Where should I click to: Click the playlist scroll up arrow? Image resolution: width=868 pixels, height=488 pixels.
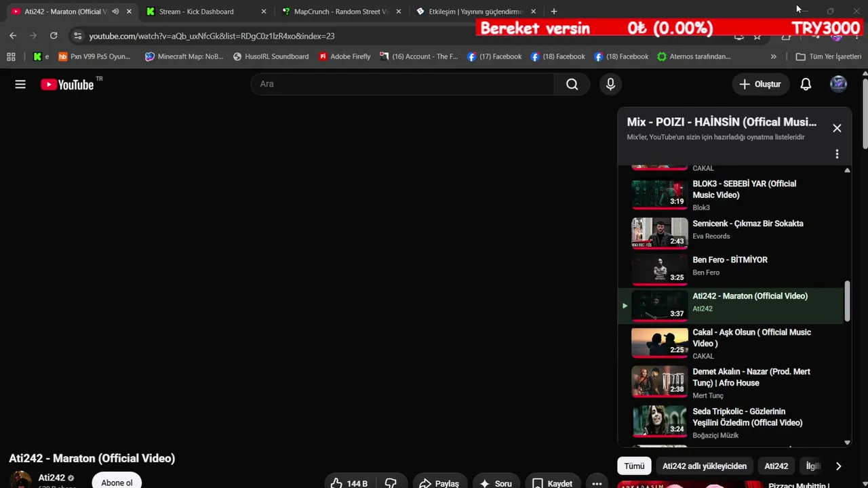pos(847,170)
